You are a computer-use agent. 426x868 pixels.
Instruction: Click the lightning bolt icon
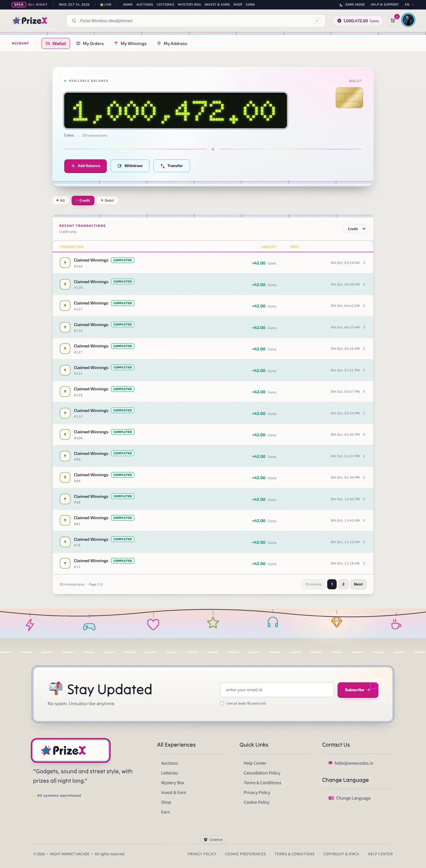(30, 624)
